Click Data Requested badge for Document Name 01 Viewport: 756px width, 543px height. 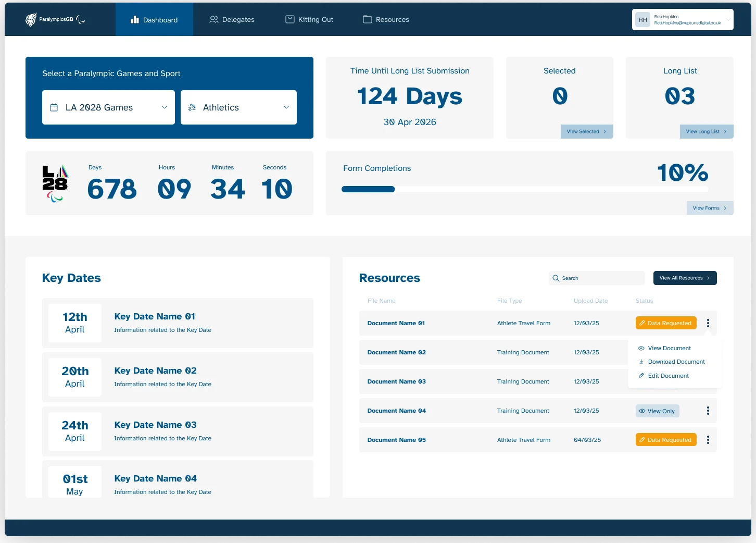[x=666, y=323]
